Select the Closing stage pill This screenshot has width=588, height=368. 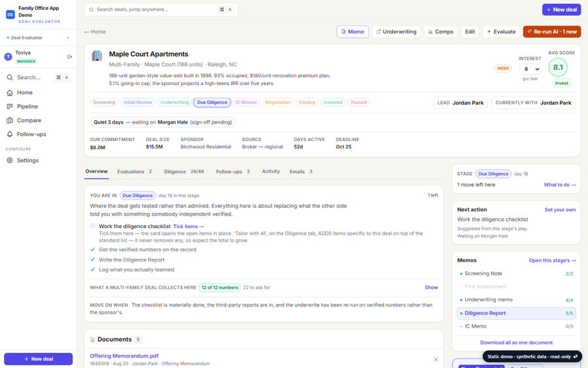[307, 103]
